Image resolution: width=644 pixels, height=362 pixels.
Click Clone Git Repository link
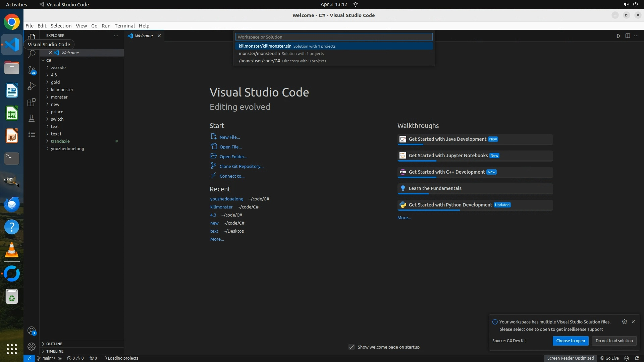tap(241, 166)
